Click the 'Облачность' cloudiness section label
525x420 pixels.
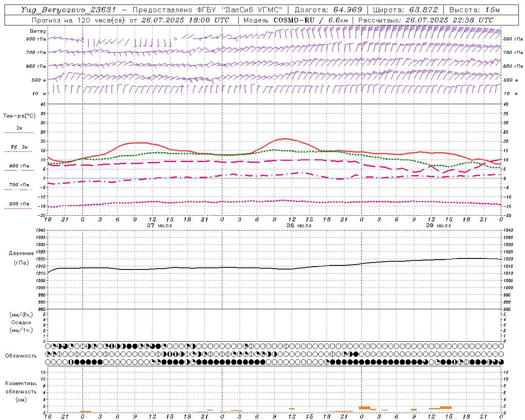[21, 356]
